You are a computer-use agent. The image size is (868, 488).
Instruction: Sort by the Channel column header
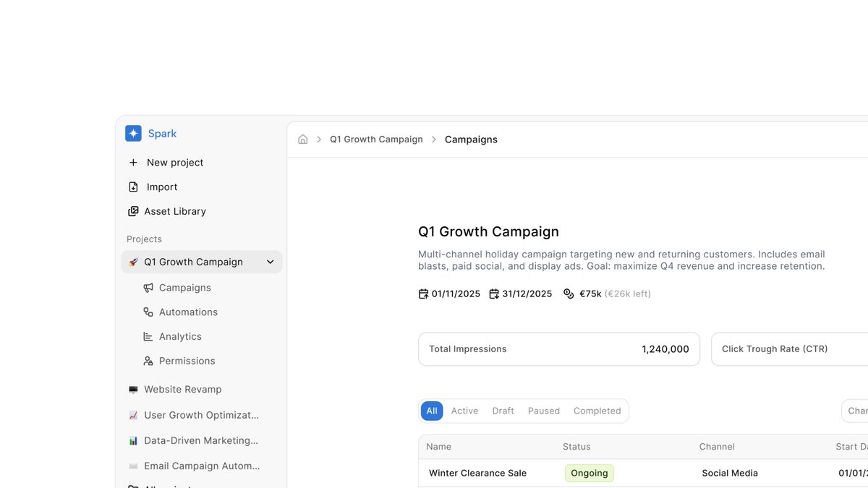click(x=717, y=447)
